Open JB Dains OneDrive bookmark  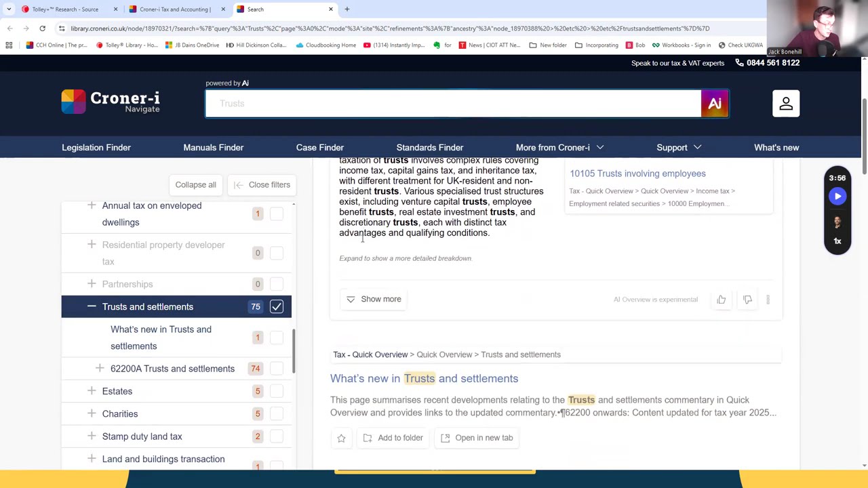tap(192, 45)
